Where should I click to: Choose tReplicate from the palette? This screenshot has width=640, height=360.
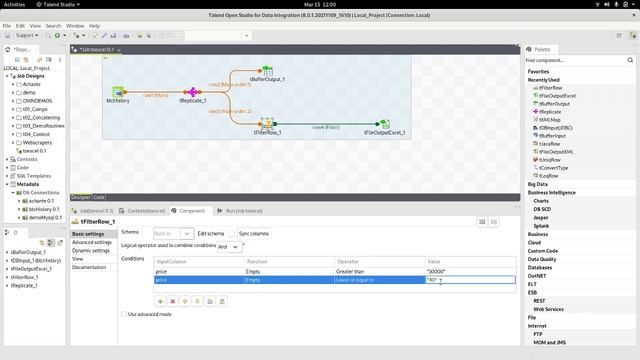549,112
